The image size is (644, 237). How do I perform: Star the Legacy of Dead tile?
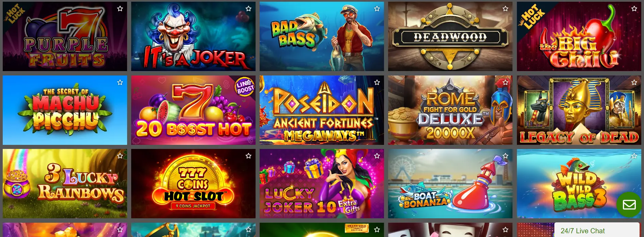click(x=634, y=82)
